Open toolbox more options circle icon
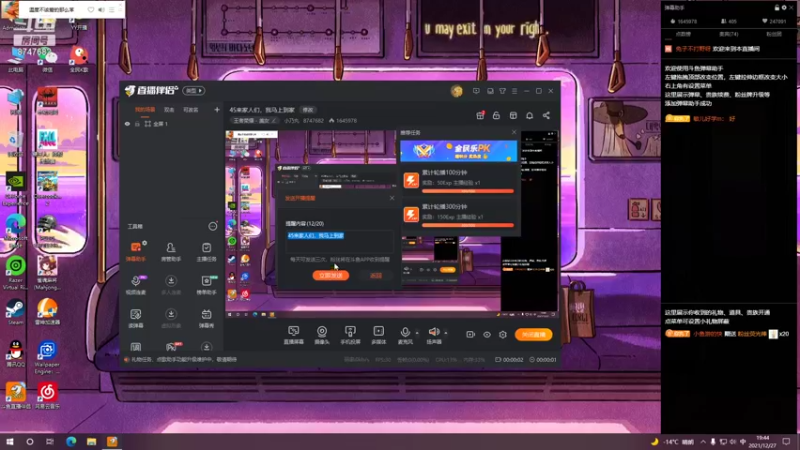The height and width of the screenshot is (450, 800). point(213,226)
